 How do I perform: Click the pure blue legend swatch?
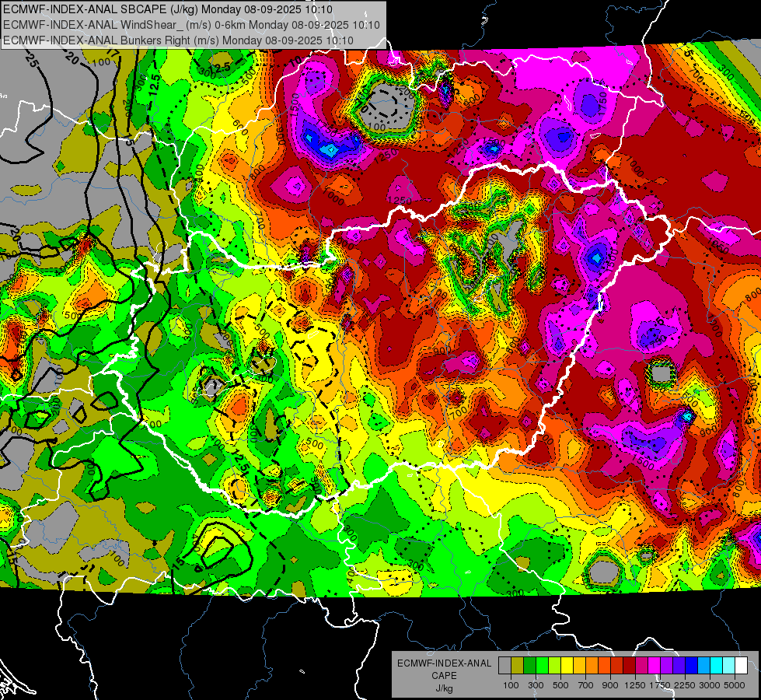(x=692, y=665)
